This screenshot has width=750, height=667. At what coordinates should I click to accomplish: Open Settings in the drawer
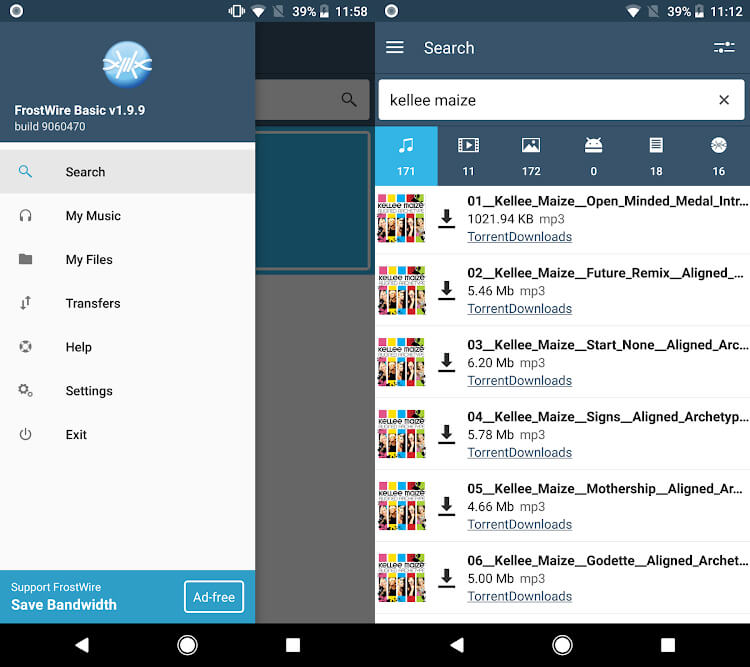127,391
